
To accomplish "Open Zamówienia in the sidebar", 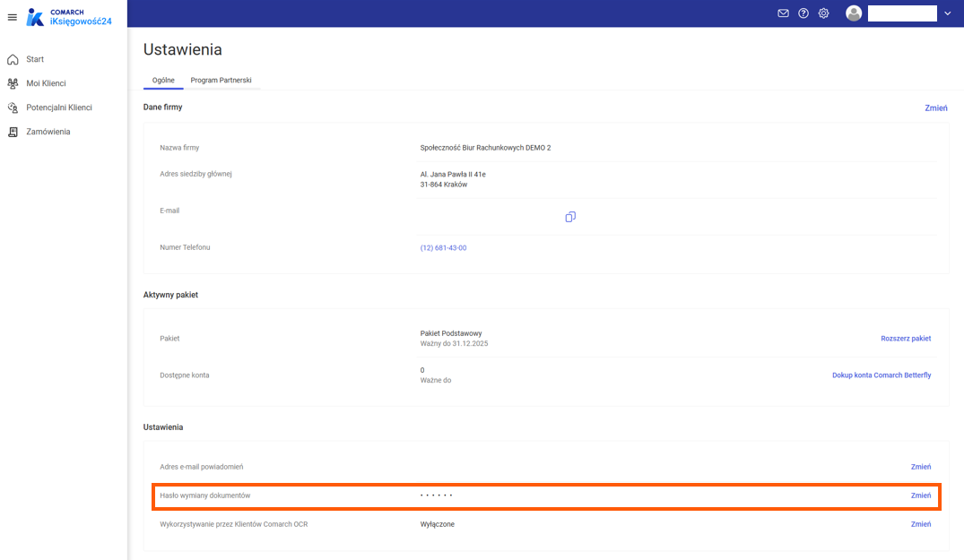I will pos(48,132).
